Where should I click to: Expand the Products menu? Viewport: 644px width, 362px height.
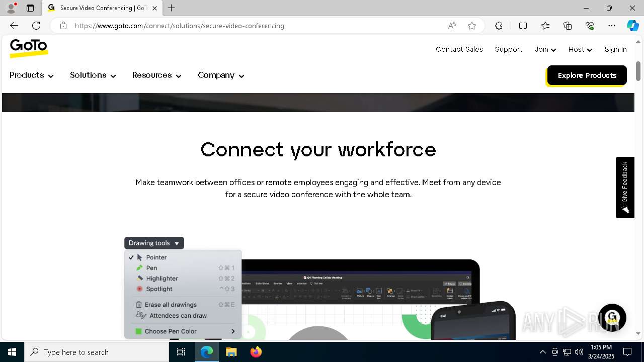click(31, 75)
